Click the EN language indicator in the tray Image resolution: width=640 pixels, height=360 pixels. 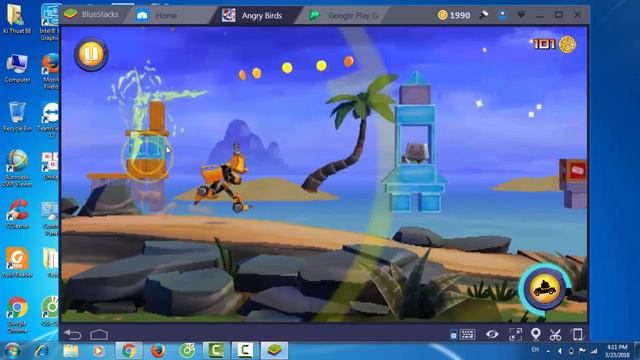pos(535,350)
